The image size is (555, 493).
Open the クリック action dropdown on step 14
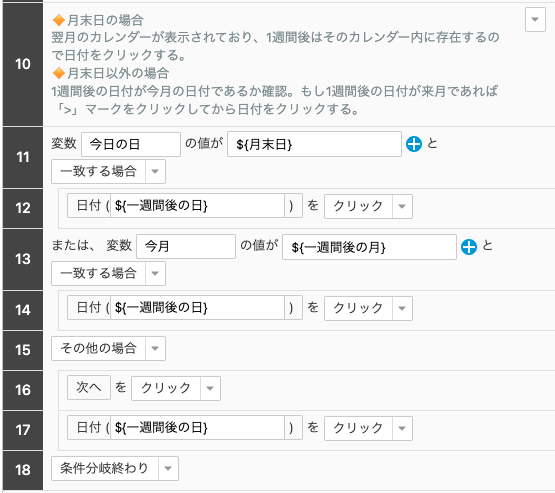click(402, 308)
